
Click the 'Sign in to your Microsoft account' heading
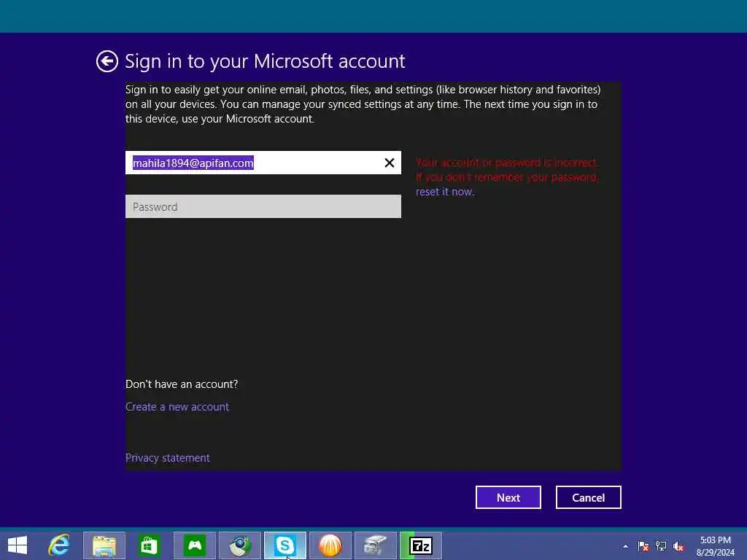click(265, 61)
